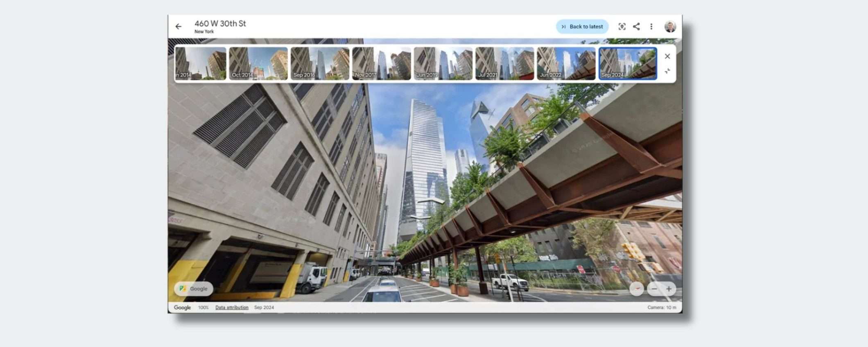The width and height of the screenshot is (868, 347).
Task: Click the Camera: 10 m label
Action: click(662, 308)
